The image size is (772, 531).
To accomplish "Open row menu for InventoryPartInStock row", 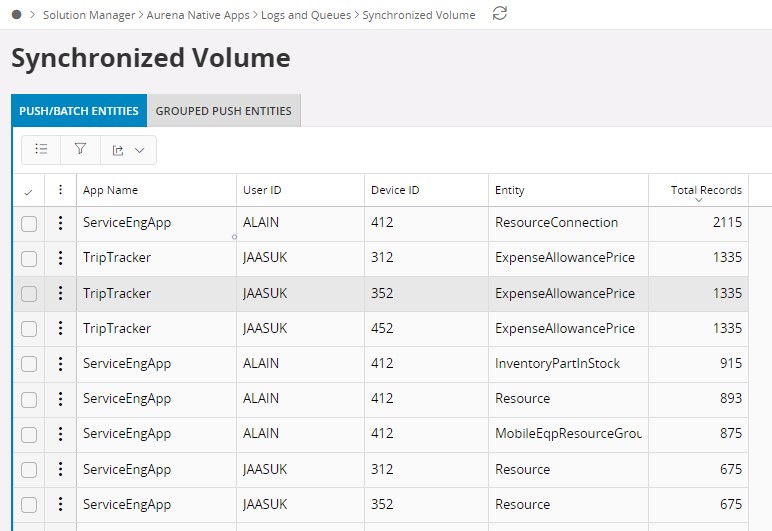I will 60,364.
